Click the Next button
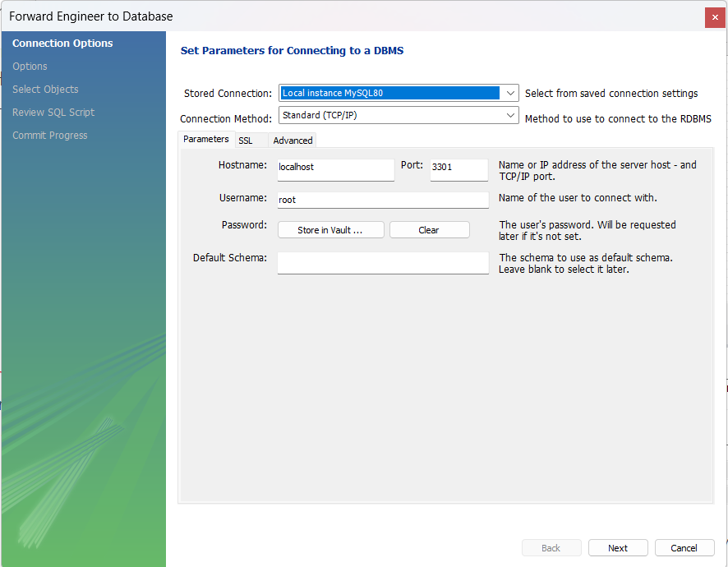Screen dimensions: 728x567 [x=618, y=548]
